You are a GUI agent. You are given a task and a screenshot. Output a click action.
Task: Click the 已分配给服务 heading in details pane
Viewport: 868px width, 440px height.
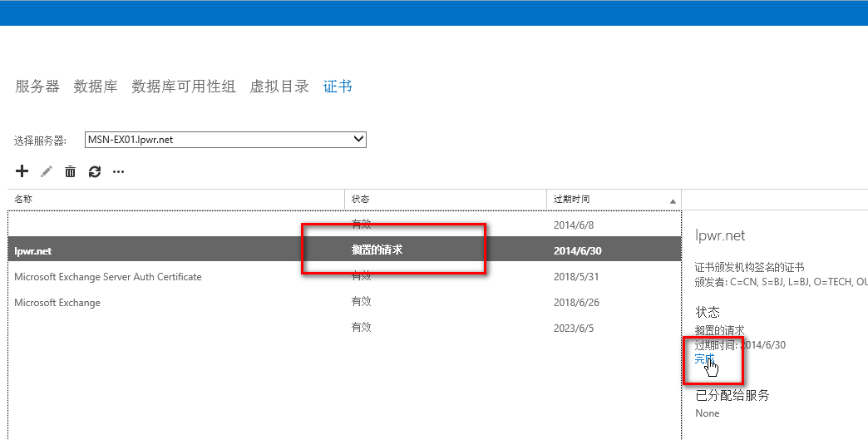(x=732, y=395)
